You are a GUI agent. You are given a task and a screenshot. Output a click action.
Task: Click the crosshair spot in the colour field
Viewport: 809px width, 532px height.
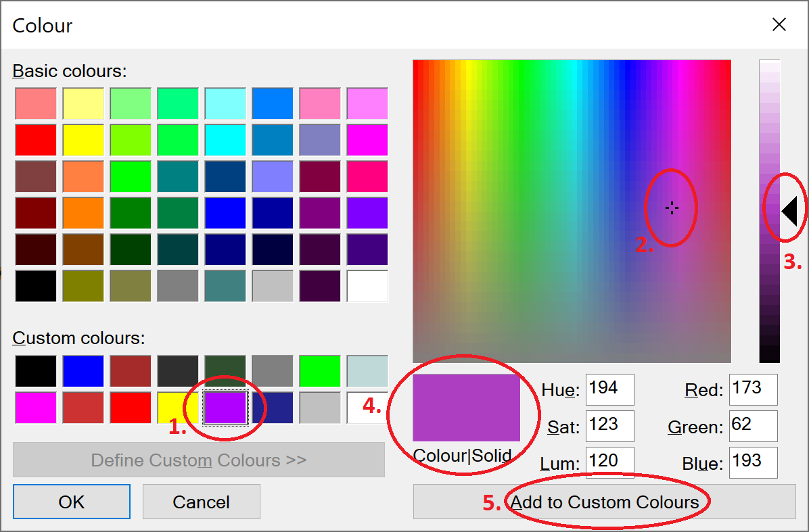[x=671, y=208]
